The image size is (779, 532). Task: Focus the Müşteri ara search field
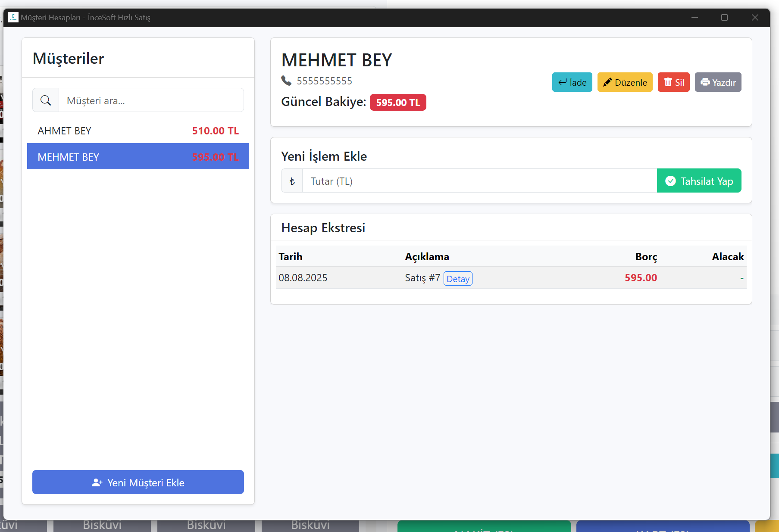(x=151, y=100)
